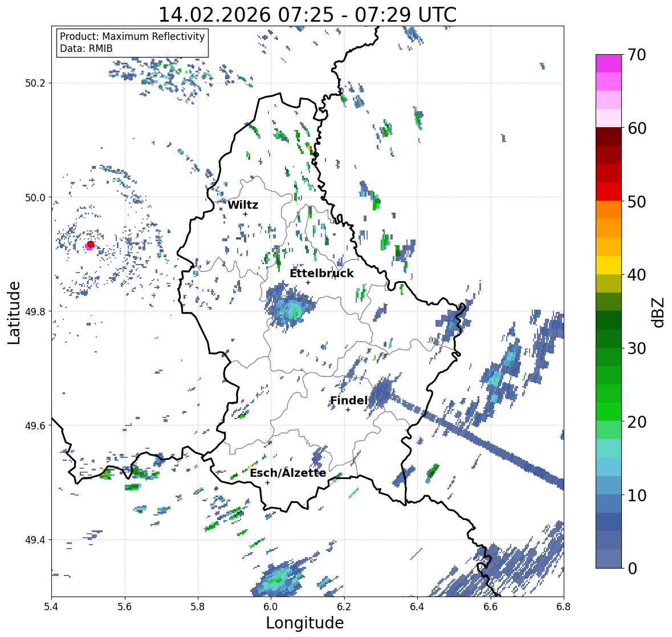Click the latitude tick label 50.2
The height and width of the screenshot is (637, 672).
pos(35,83)
